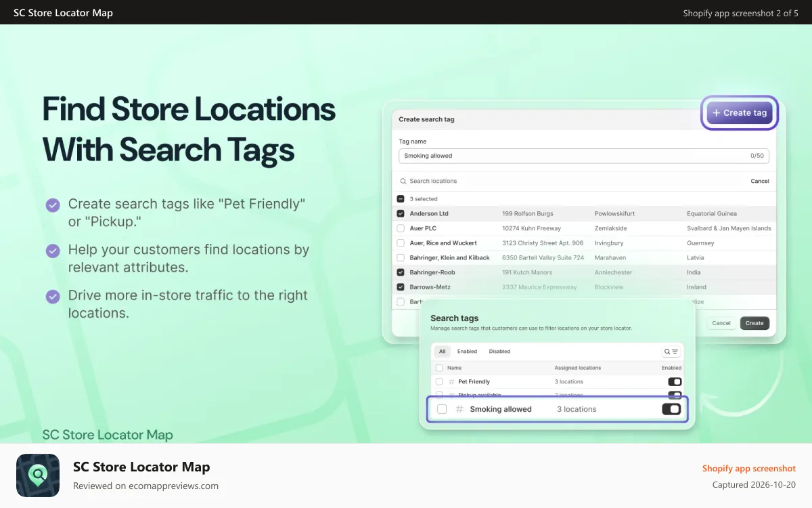The image size is (812, 508).
Task: Click the hash icon beside Smoking allowed
Action: click(459, 409)
